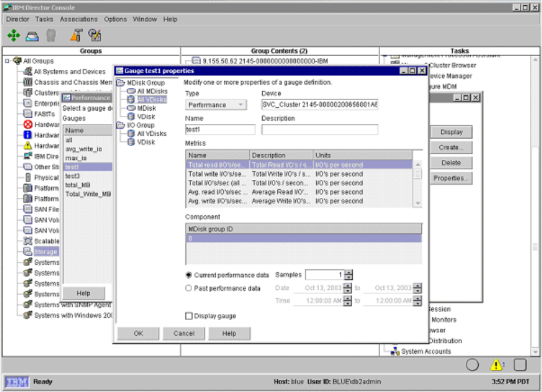Click the gauge Name field containing test1
The image size is (542, 392).
(220, 130)
